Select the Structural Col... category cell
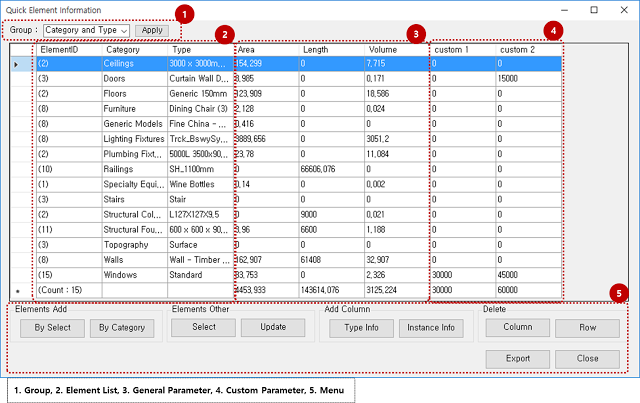The width and height of the screenshot is (640, 403). click(135, 215)
